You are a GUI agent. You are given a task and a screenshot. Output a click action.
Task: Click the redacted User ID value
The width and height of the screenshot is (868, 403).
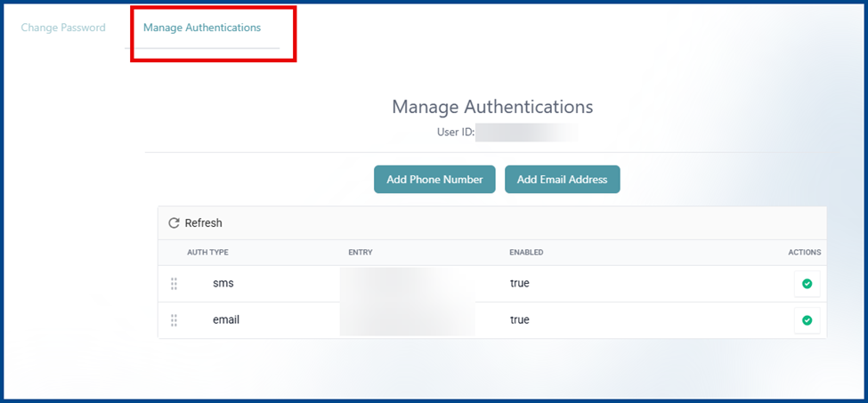click(526, 133)
